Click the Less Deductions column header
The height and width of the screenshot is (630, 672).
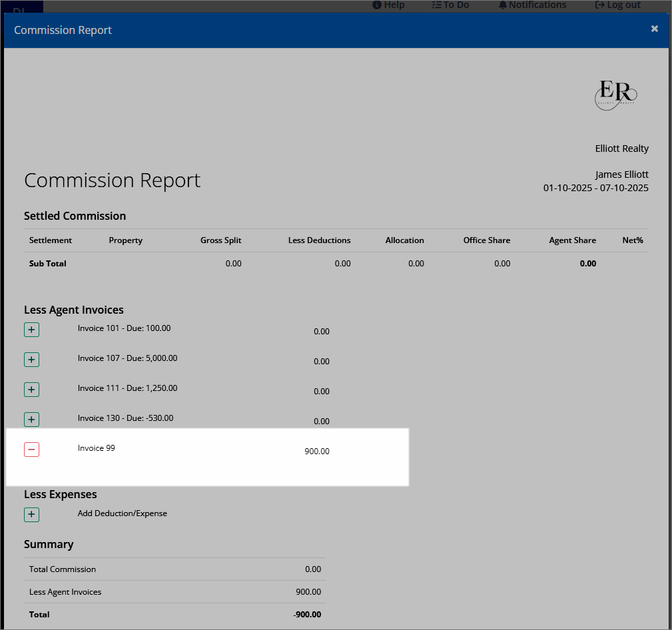coord(319,240)
